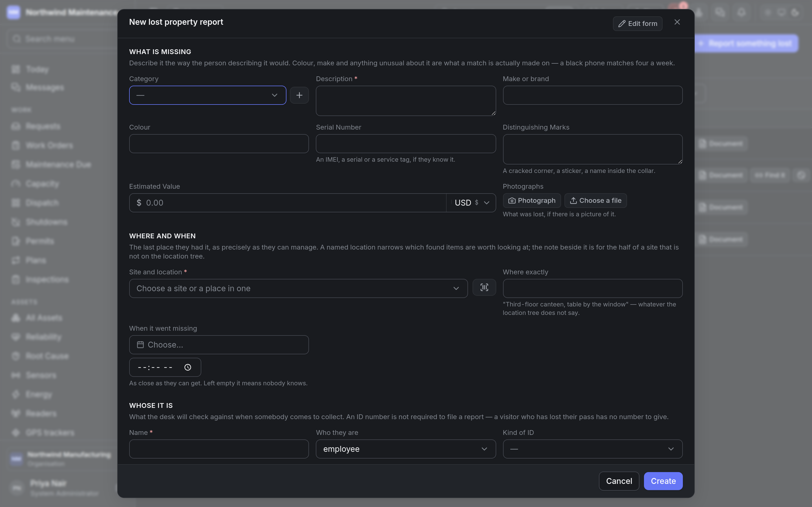The width and height of the screenshot is (812, 507).
Task: Expand the Site and location dropdown
Action: tap(298, 288)
